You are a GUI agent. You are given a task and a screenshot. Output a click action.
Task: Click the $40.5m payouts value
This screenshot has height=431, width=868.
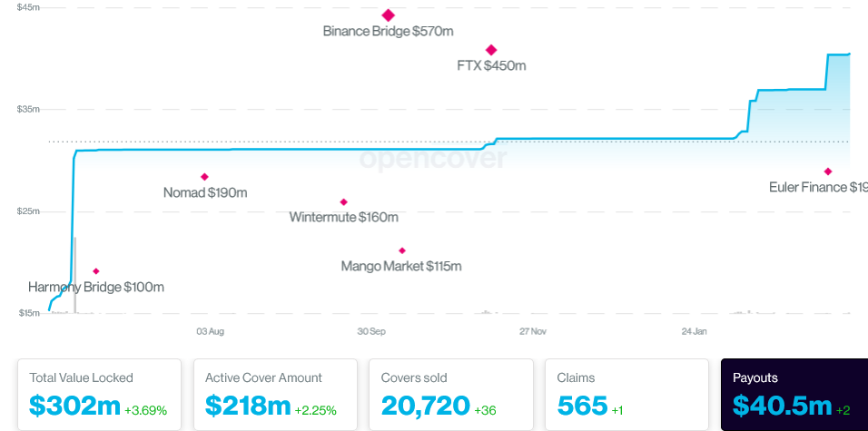782,406
